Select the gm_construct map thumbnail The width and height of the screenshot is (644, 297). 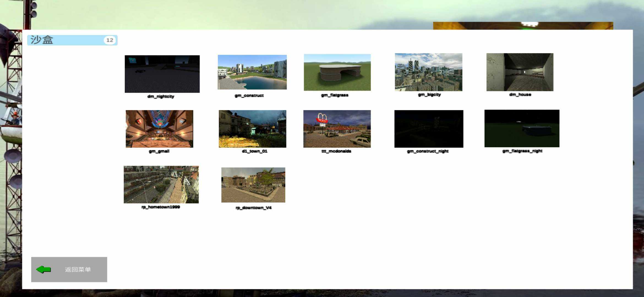click(x=252, y=72)
